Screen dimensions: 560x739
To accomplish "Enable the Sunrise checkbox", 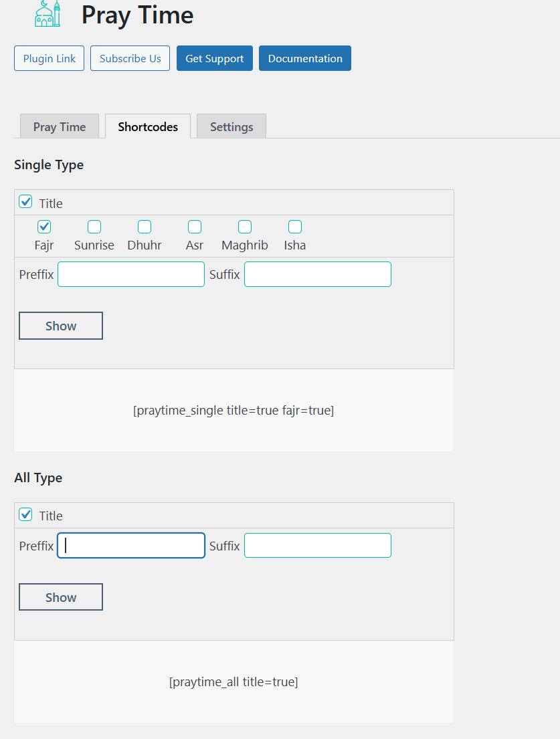I will click(94, 227).
